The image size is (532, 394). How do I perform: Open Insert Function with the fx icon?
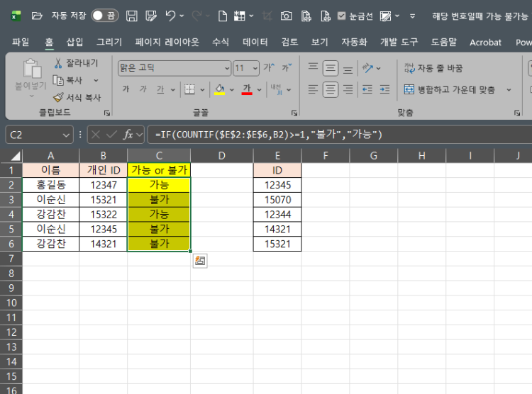coord(129,134)
